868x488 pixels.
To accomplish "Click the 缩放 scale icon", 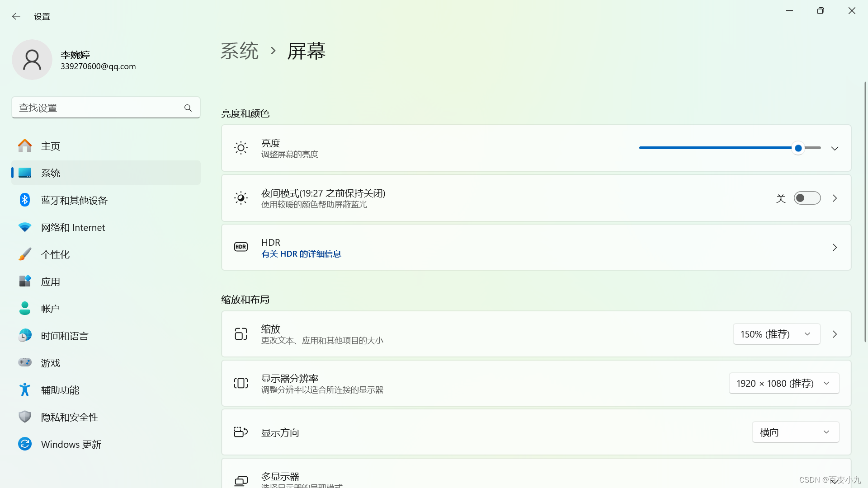I will pos(241,333).
